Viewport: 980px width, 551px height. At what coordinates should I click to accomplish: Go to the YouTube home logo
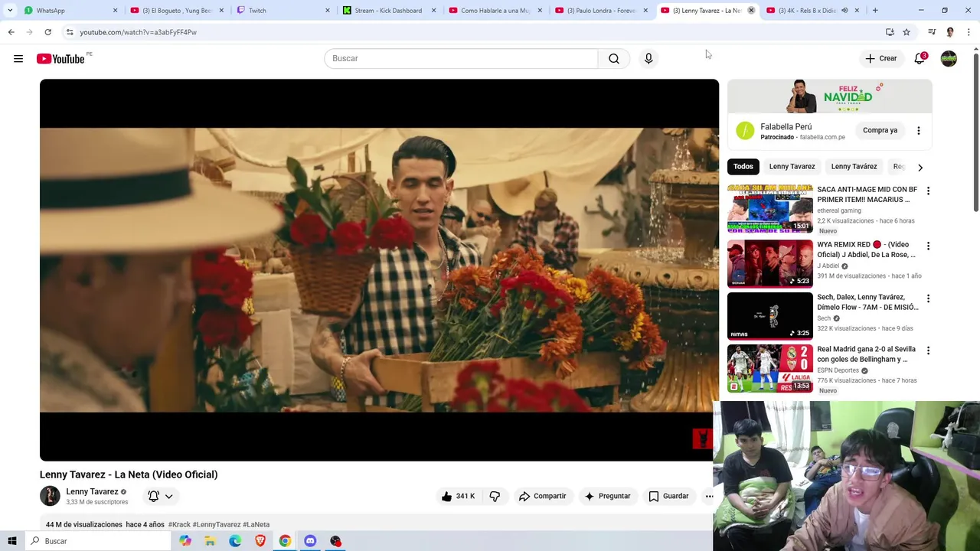point(60,59)
